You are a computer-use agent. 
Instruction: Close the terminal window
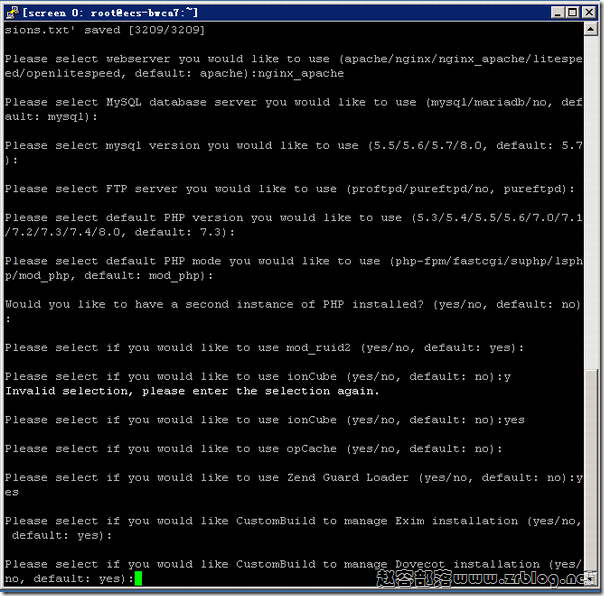(589, 13)
